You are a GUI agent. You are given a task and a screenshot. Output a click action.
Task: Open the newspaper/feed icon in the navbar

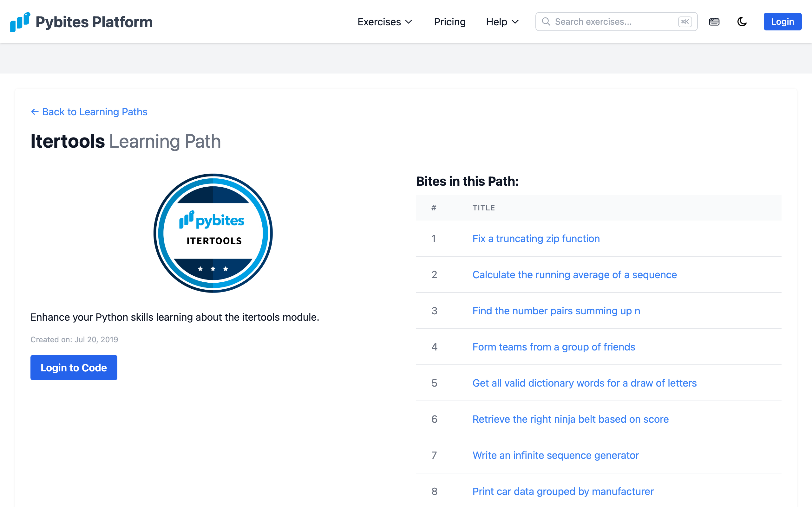(714, 22)
